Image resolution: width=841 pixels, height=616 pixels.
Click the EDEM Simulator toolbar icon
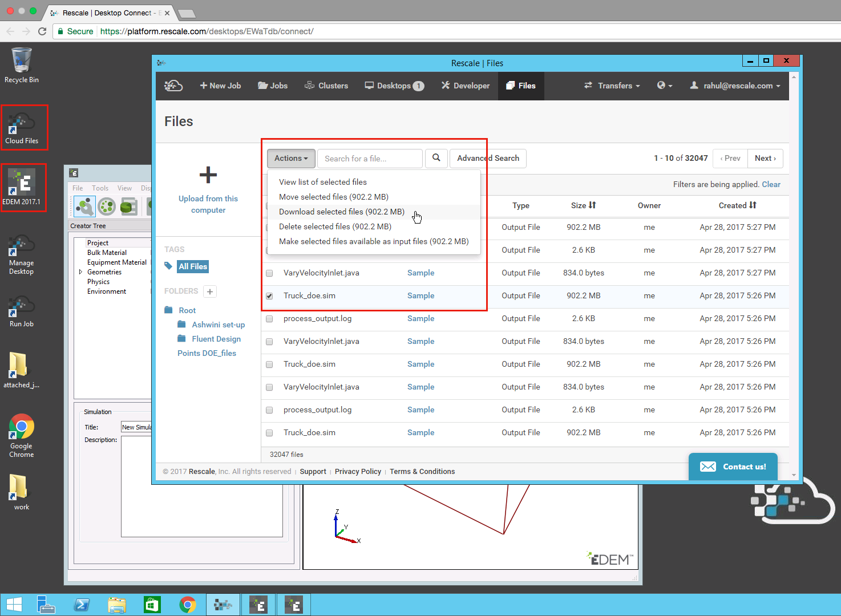click(x=107, y=206)
